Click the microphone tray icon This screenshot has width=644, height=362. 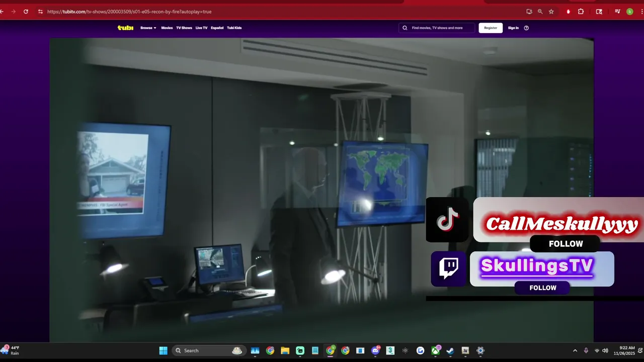click(586, 350)
